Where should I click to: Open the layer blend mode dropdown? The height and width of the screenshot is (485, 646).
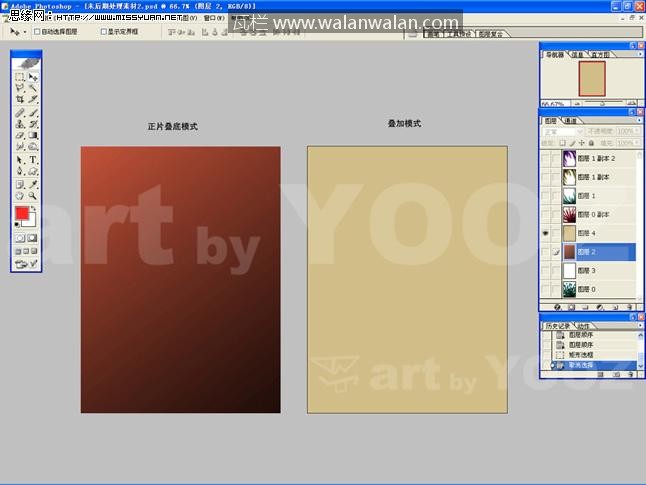coord(563,131)
